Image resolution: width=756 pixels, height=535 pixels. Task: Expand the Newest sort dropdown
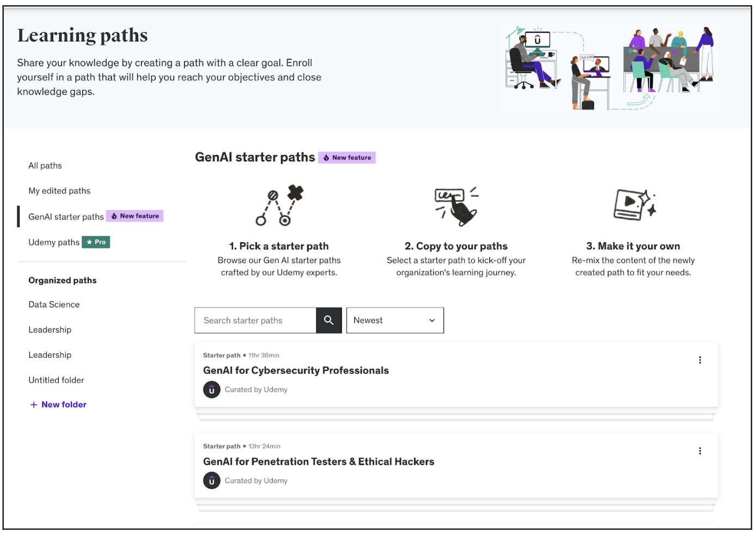pyautogui.click(x=395, y=321)
